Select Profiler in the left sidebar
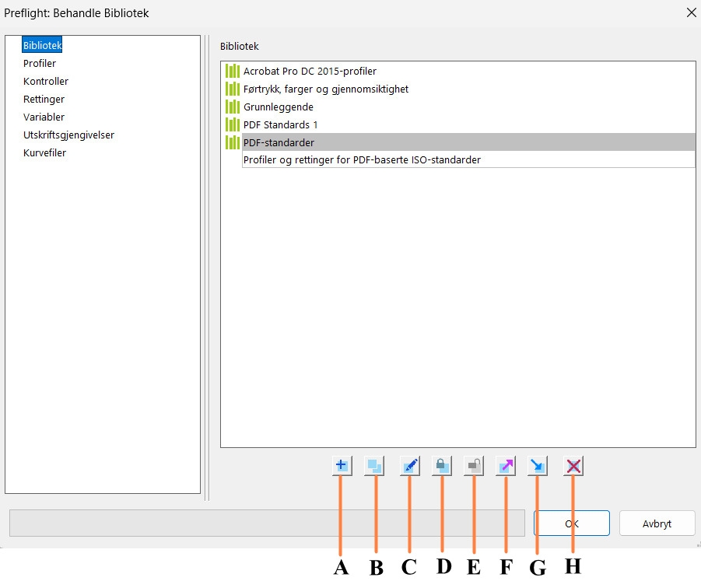Screen dimensions: 701x588 tap(40, 63)
